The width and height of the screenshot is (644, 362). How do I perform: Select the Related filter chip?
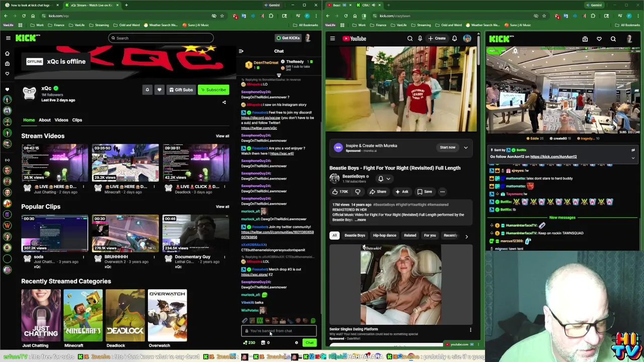coord(410,235)
